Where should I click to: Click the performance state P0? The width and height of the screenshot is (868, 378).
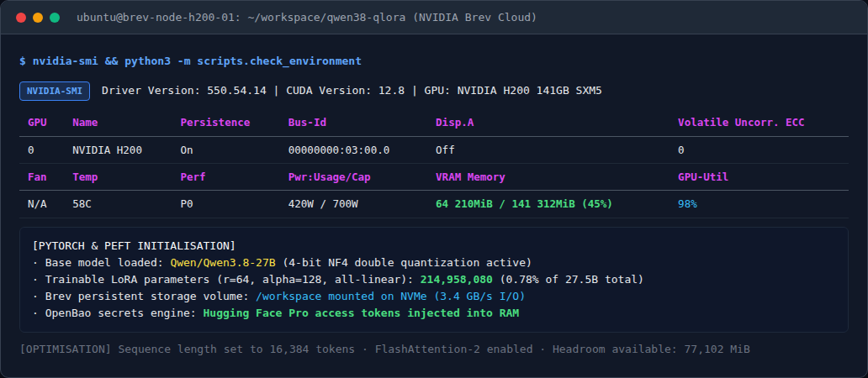(187, 204)
